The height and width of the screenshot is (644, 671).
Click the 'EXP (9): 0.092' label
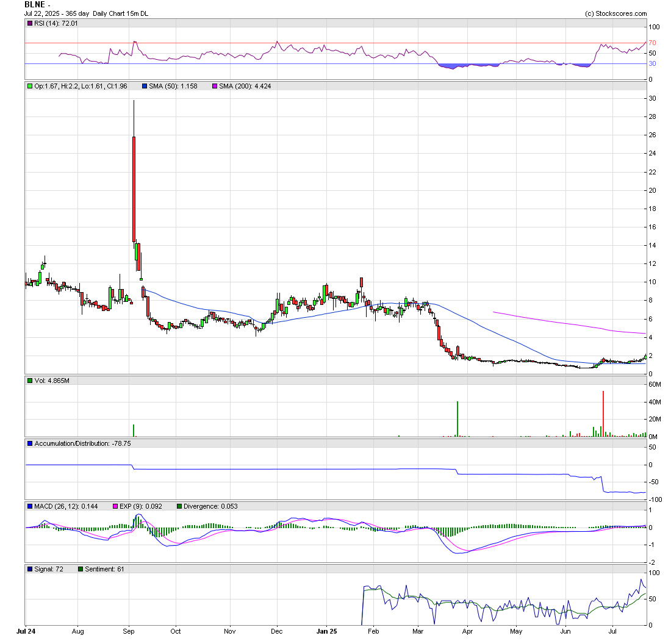(x=141, y=507)
